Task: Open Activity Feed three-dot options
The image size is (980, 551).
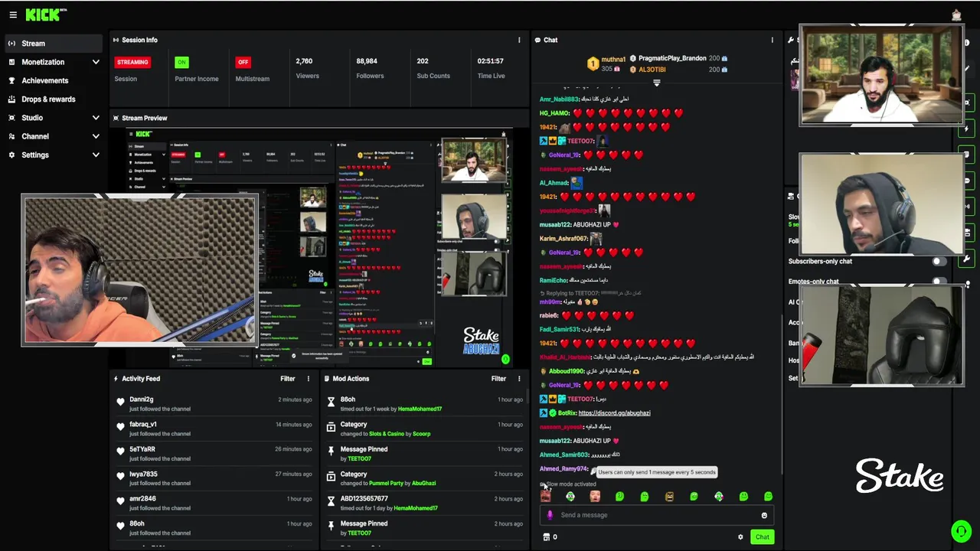Action: coord(309,378)
